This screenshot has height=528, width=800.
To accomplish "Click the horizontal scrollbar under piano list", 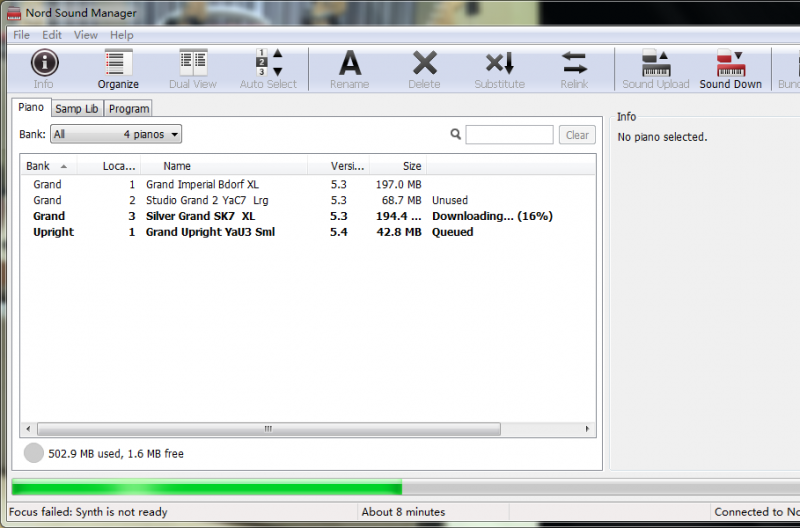I will pyautogui.click(x=267, y=429).
